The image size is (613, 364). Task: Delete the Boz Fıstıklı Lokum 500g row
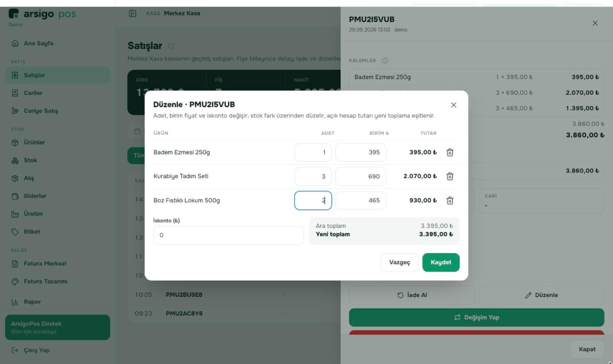[x=450, y=201]
